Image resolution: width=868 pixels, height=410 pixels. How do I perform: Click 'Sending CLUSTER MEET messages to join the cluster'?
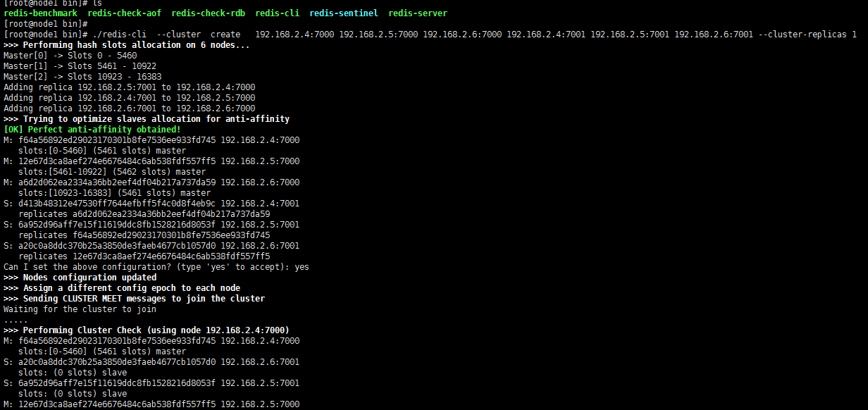(135, 299)
